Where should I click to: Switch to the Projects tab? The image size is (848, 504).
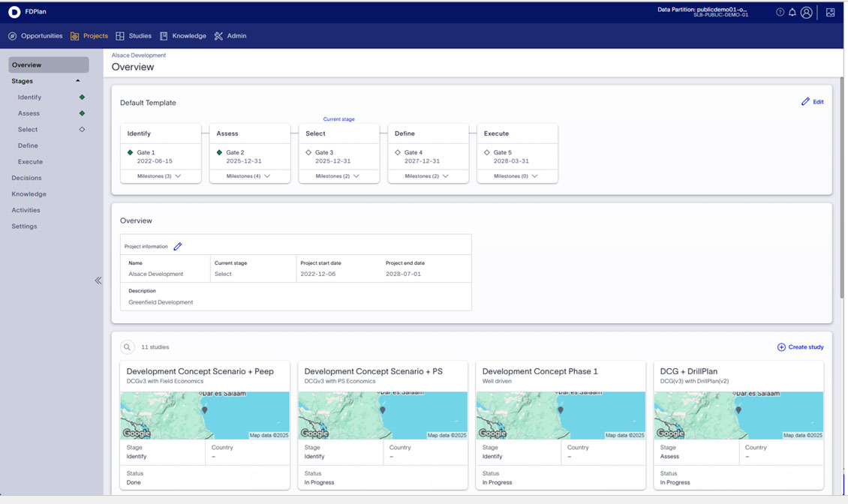(x=89, y=35)
